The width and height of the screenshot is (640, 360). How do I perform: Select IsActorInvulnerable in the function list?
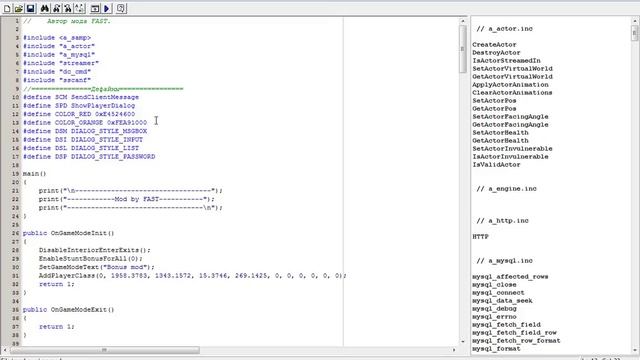(510, 157)
